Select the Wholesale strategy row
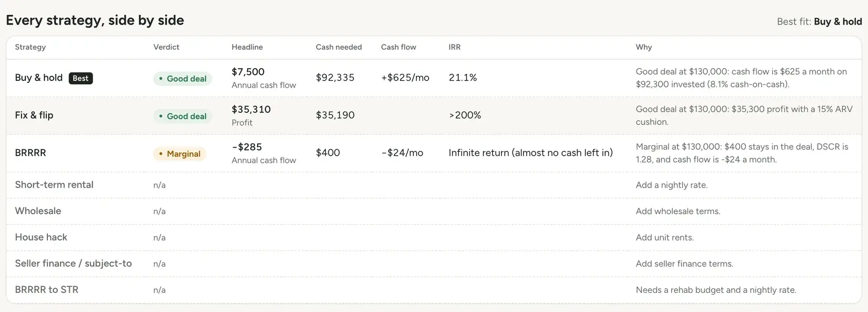 click(x=434, y=211)
